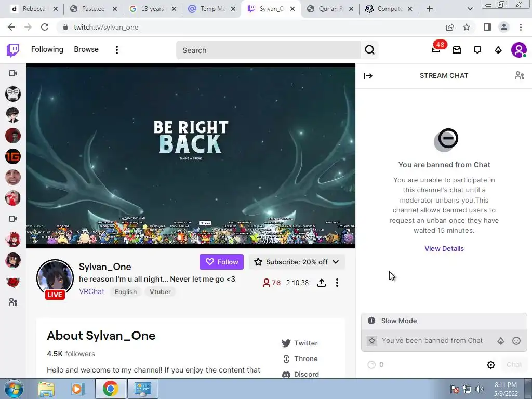Open a new browser tab with plus
The width and height of the screenshot is (532, 399).
point(430,9)
